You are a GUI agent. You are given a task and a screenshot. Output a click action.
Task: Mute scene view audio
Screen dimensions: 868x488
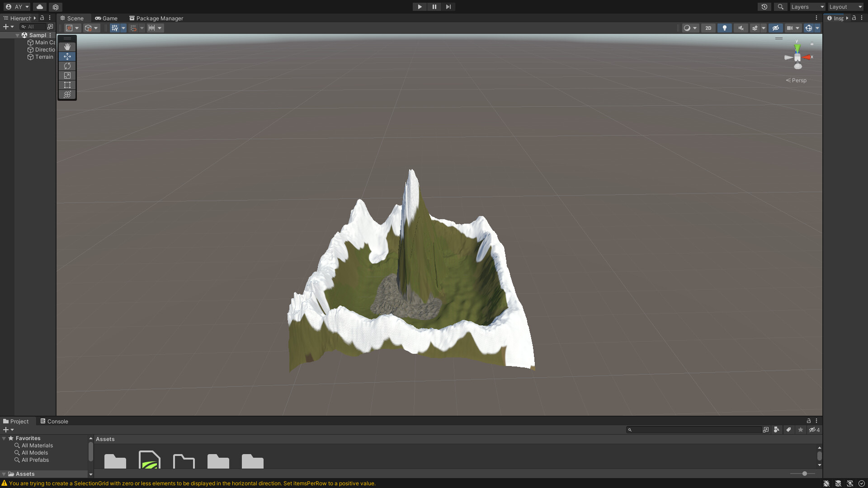[x=741, y=28]
